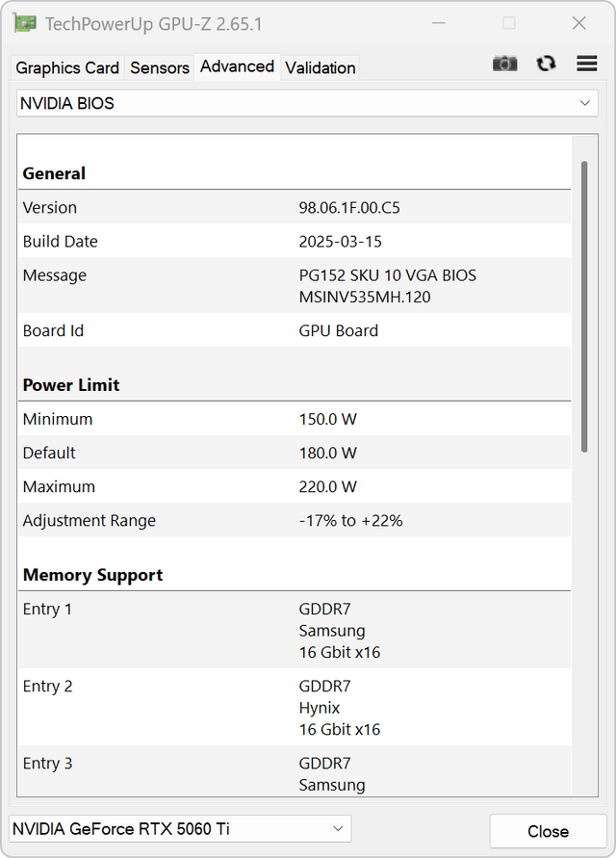Close the window using the title bar X
The image size is (616, 858).
coord(579,23)
